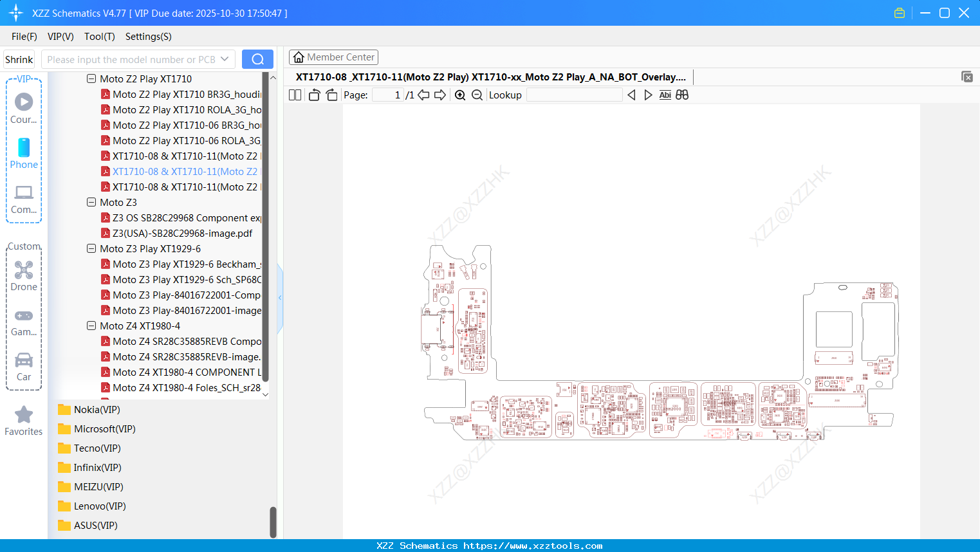Collapse the Moto Z3 tree node
The width and height of the screenshot is (980, 552).
[91, 202]
